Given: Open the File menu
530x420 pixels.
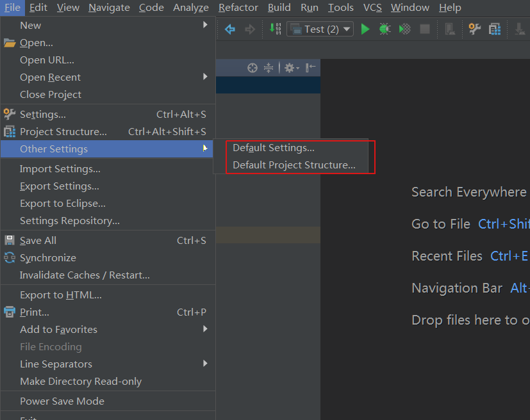Looking at the screenshot, I should (x=13, y=8).
